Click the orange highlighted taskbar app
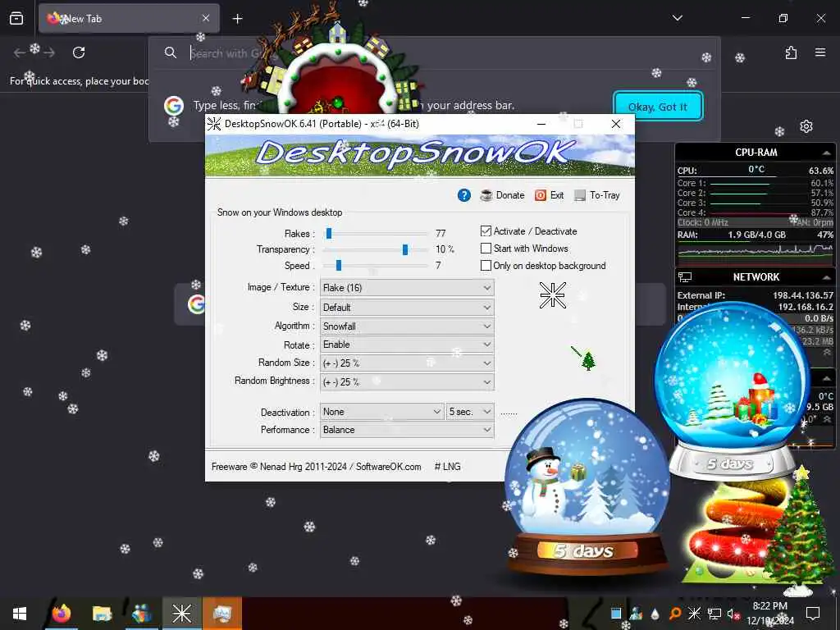Screen dimensions: 840x630 point(221,614)
